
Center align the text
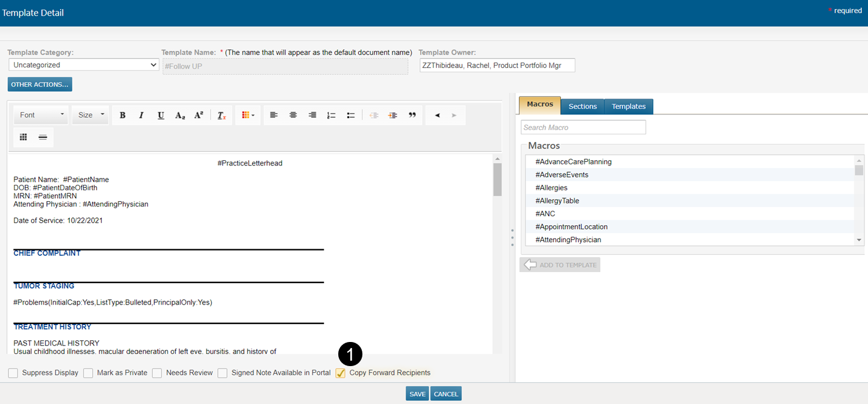pos(293,115)
